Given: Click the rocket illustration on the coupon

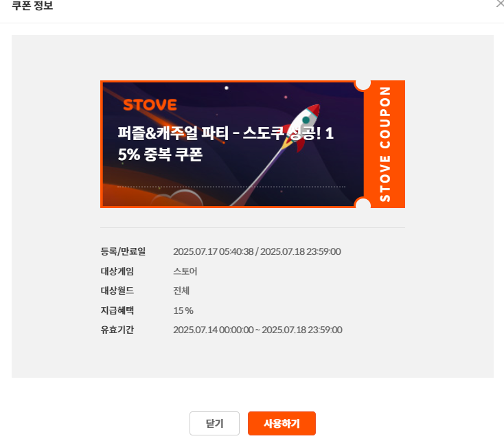Looking at the screenshot, I should tap(301, 127).
